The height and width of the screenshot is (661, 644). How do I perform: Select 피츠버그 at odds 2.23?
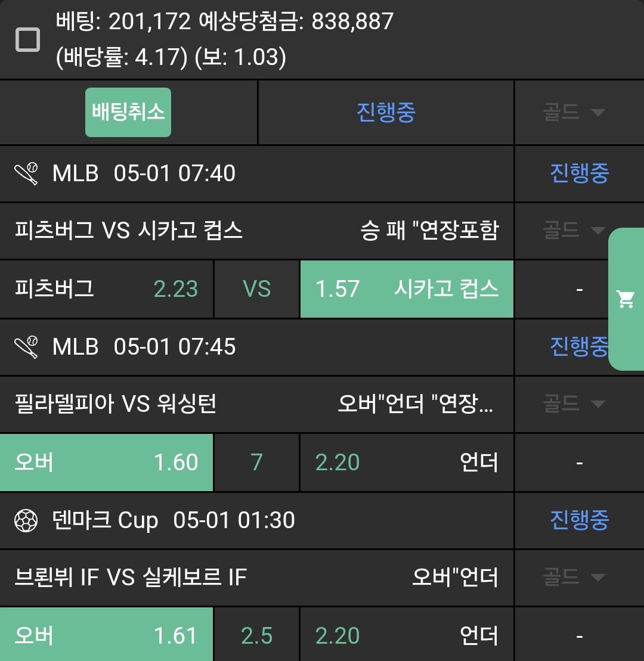[x=106, y=289]
